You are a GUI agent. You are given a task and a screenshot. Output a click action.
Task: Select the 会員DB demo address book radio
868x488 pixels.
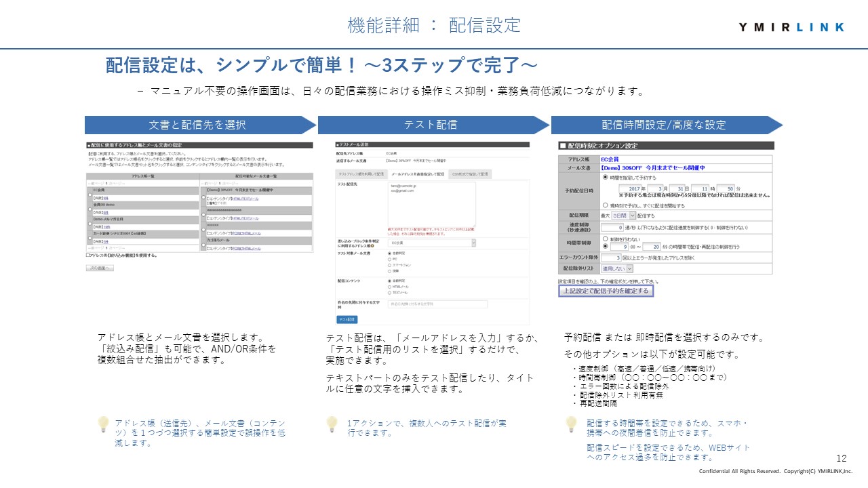pos(90,209)
